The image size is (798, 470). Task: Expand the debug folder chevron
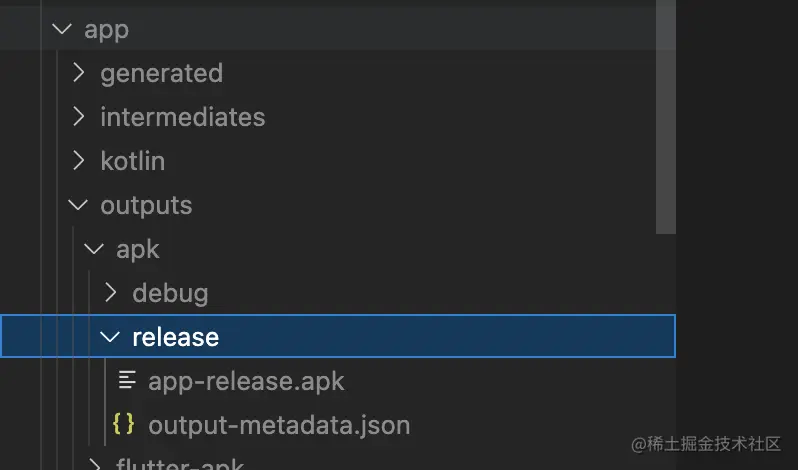(110, 293)
